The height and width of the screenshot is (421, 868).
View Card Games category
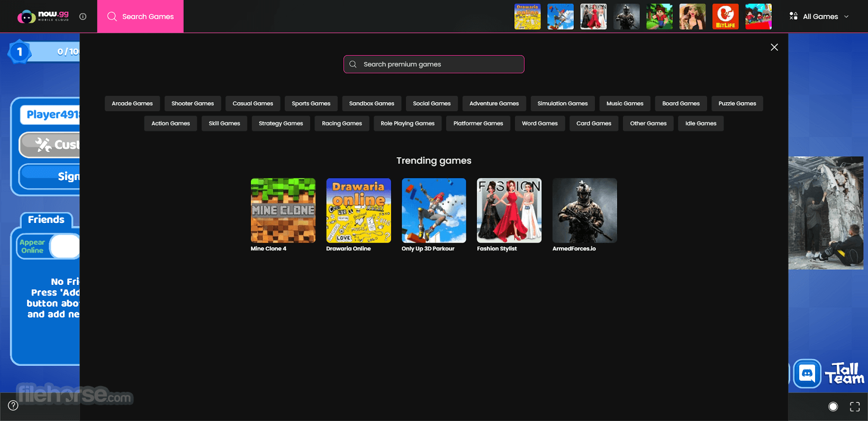(594, 123)
